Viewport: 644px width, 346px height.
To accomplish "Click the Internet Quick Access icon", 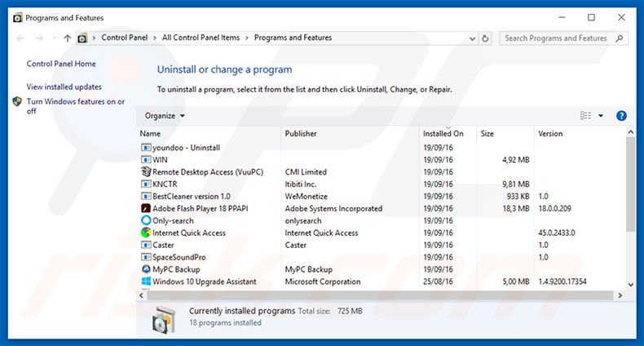I will [146, 233].
